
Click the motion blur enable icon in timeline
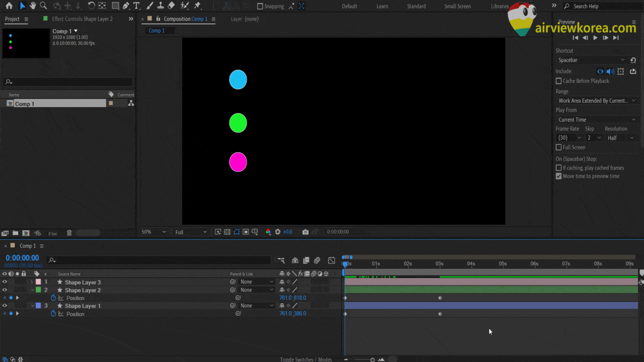317,260
